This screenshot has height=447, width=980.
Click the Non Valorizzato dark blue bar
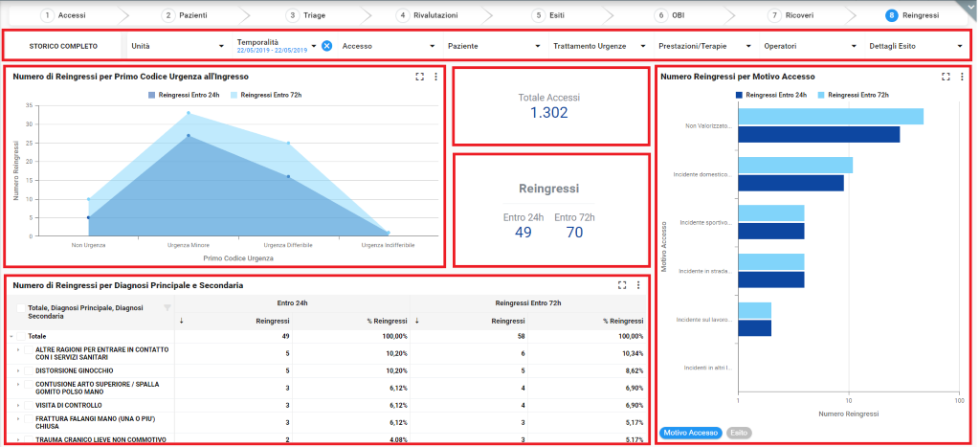point(818,134)
